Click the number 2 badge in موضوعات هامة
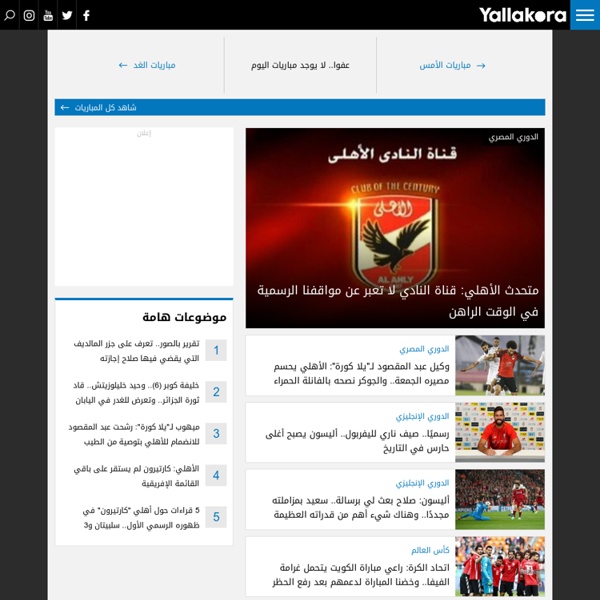 [216, 392]
